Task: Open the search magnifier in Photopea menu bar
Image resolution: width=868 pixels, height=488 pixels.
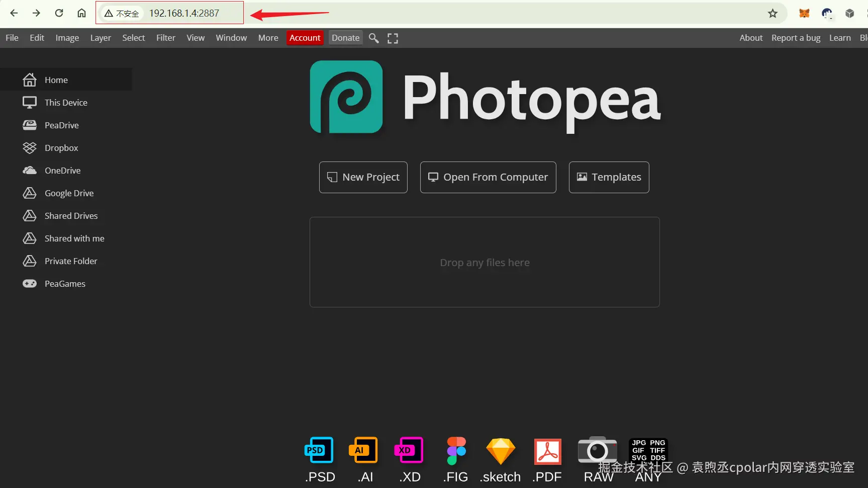Action: pos(373,38)
